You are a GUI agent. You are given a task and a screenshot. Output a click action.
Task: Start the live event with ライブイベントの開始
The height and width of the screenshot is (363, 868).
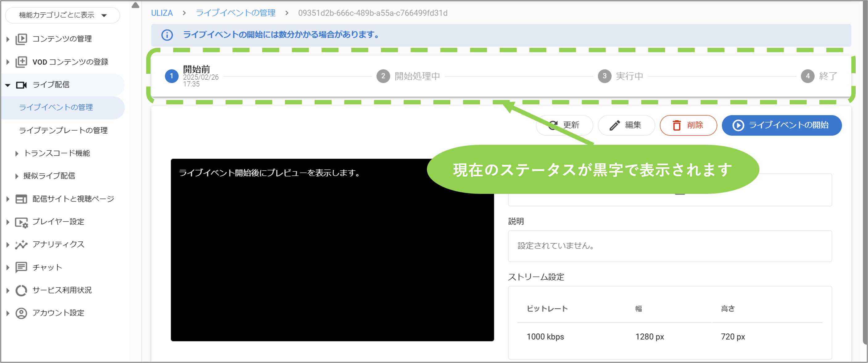[782, 125]
